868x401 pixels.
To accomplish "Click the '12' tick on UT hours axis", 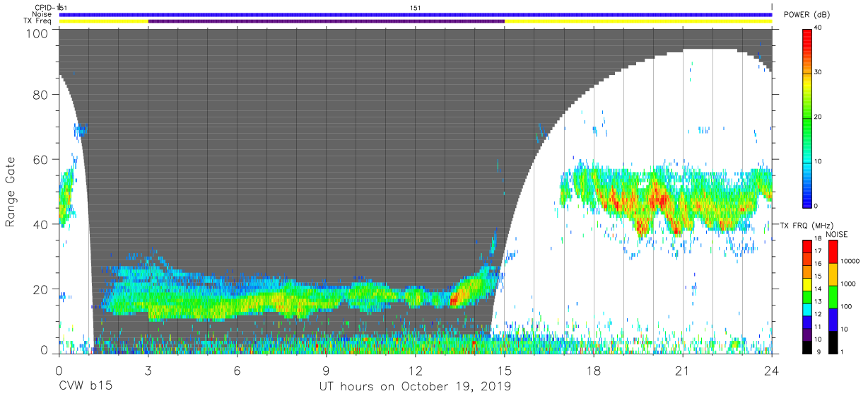I will (416, 370).
